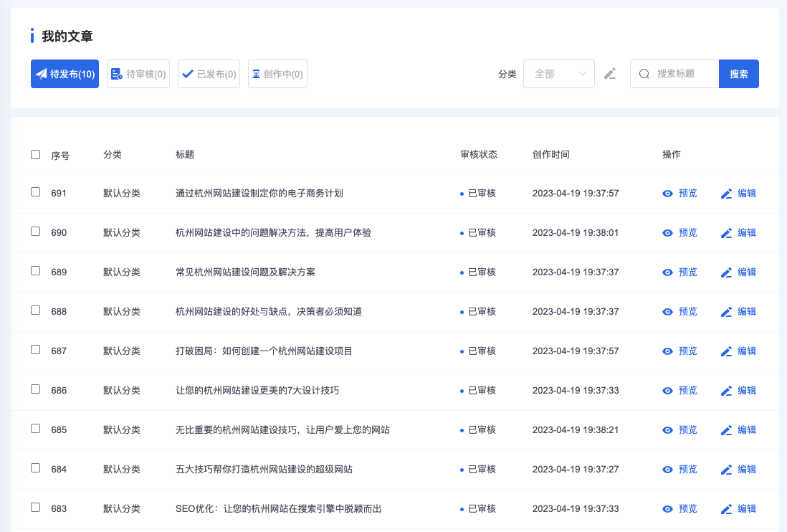Image resolution: width=787 pixels, height=532 pixels.
Task: Click 编辑 link for article 690
Action: point(747,233)
